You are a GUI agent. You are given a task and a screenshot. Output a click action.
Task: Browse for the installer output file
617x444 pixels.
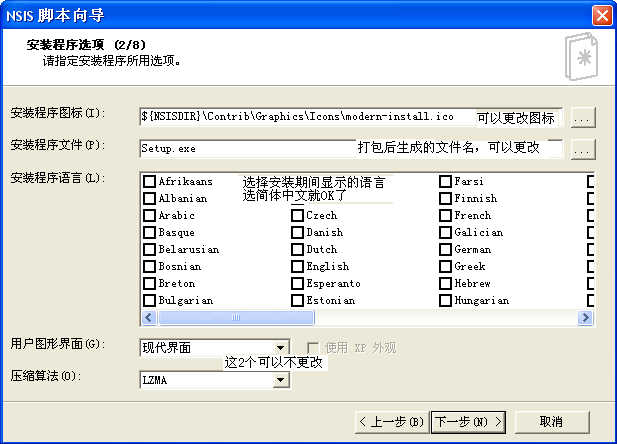click(582, 150)
